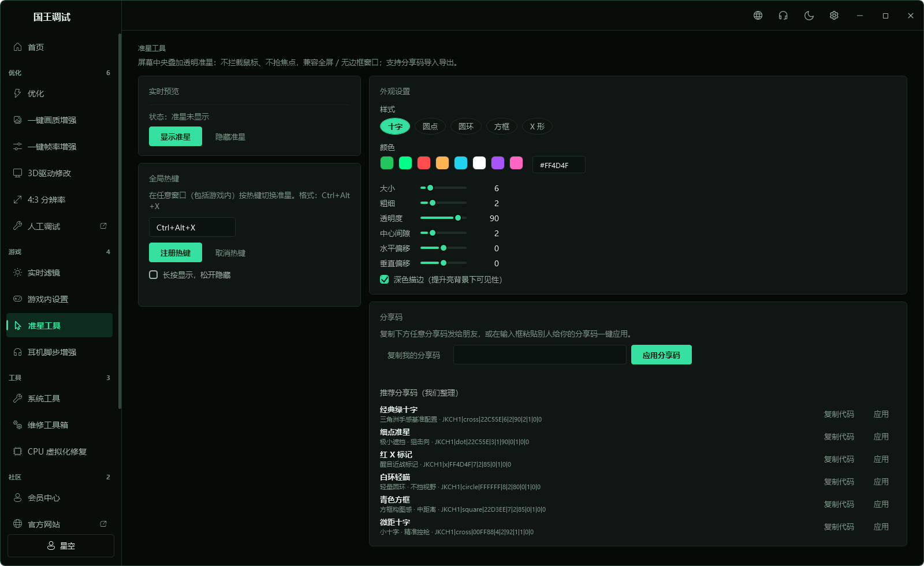The image size is (924, 566).
Task: Click the 大小 slider handle
Action: click(430, 188)
